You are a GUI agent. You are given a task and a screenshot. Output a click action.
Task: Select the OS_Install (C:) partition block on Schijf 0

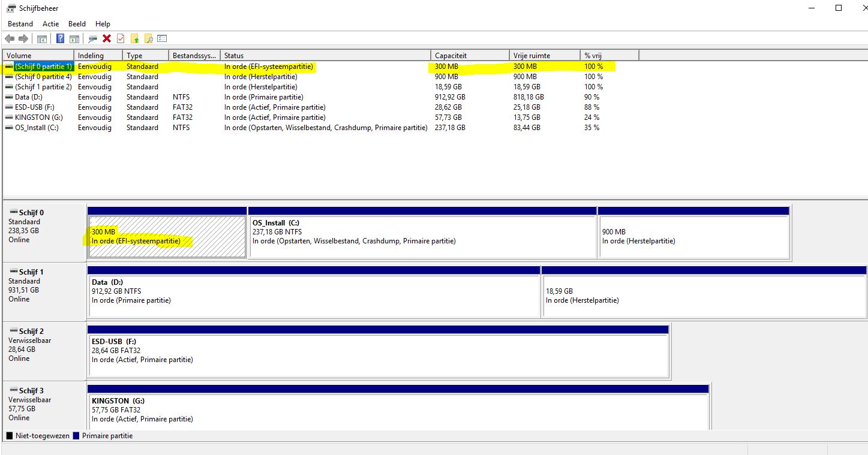(422, 236)
